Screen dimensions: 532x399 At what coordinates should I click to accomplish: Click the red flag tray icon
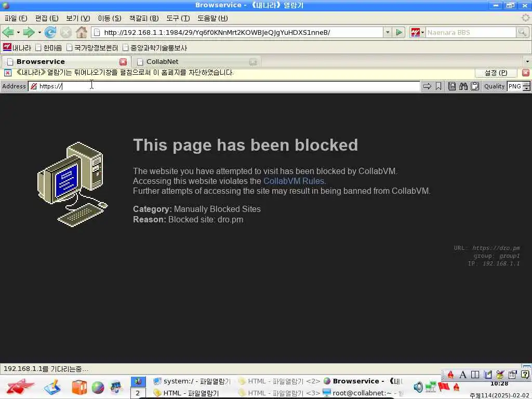[x=444, y=387]
